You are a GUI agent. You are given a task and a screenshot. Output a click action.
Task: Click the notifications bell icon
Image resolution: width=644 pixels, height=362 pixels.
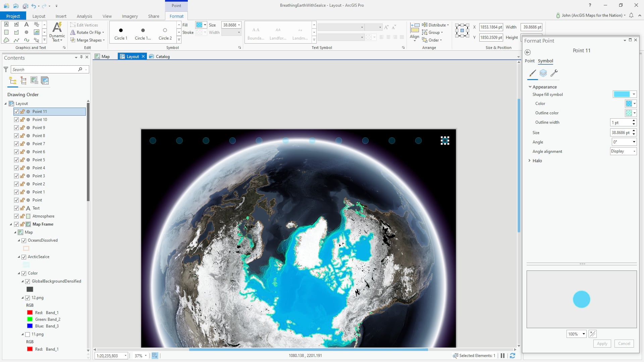(x=631, y=15)
